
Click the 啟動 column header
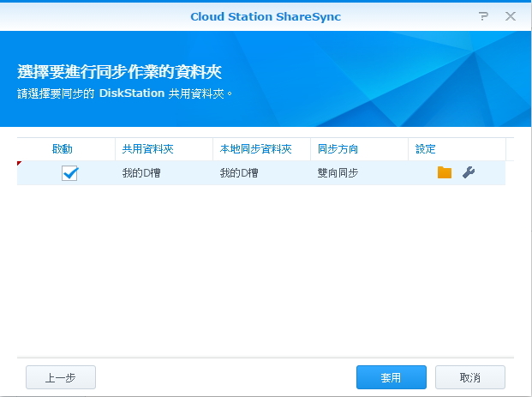click(63, 149)
